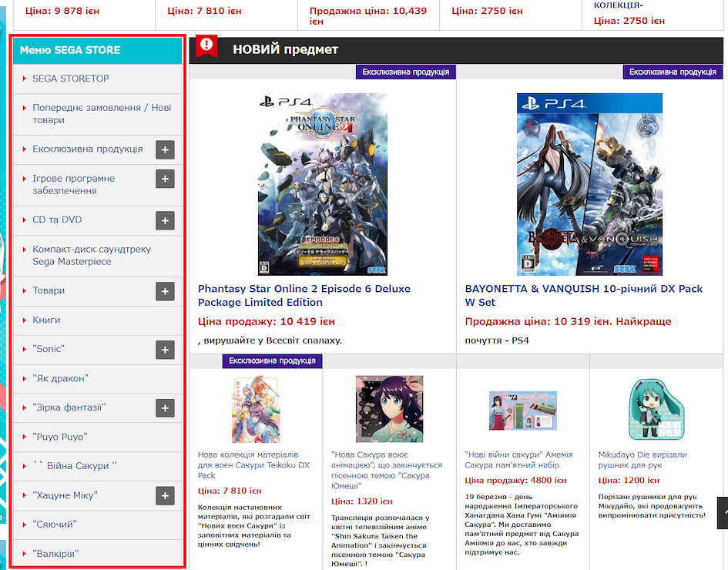The width and height of the screenshot is (728, 570).
Task: Select Компакт-диск саундтреку Sega Masterpiece
Action: pyautogui.click(x=98, y=256)
